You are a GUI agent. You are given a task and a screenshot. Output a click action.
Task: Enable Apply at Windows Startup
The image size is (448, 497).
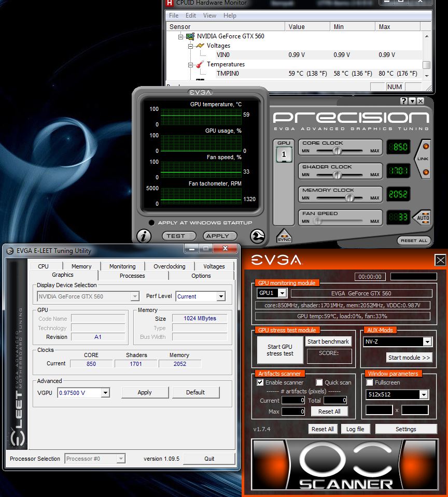[151, 223]
